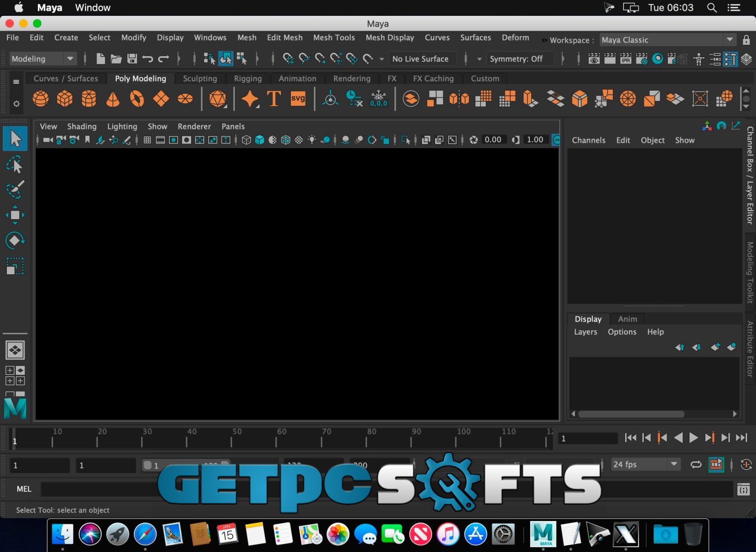
Task: Create a platonic solid from the shelf
Action: tap(218, 98)
